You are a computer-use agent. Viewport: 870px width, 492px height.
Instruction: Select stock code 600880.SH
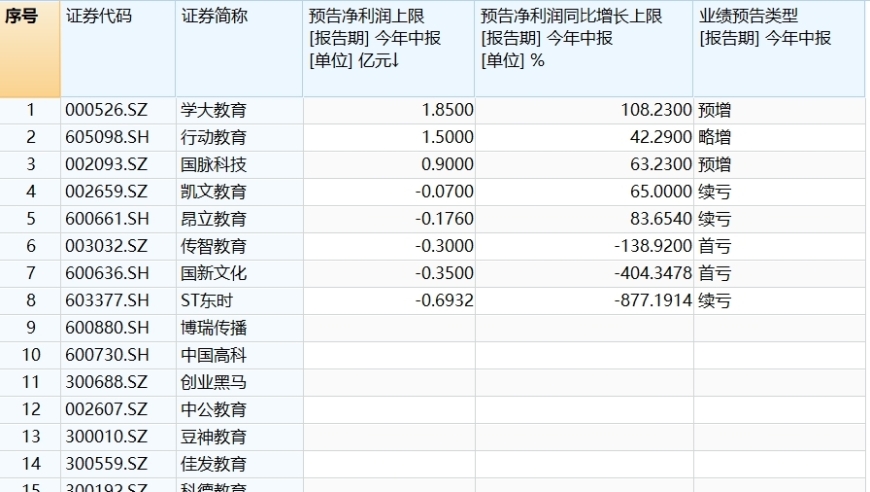pos(107,327)
